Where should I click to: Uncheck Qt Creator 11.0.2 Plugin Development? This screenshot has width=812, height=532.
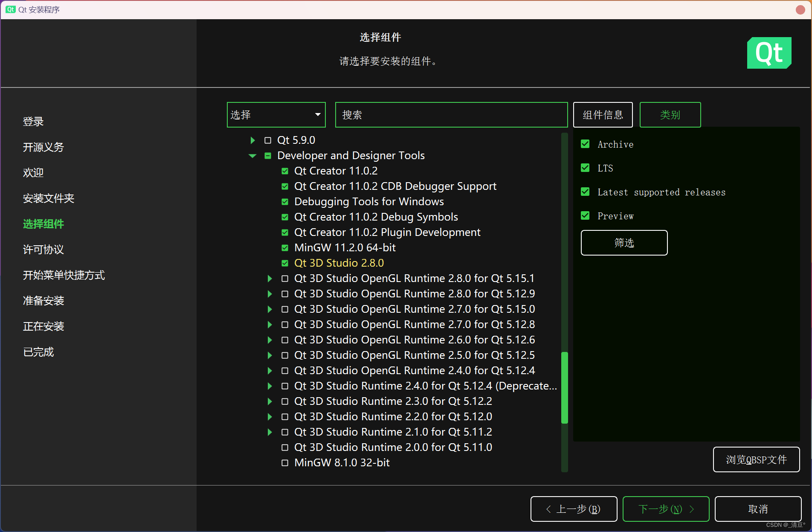click(x=285, y=233)
